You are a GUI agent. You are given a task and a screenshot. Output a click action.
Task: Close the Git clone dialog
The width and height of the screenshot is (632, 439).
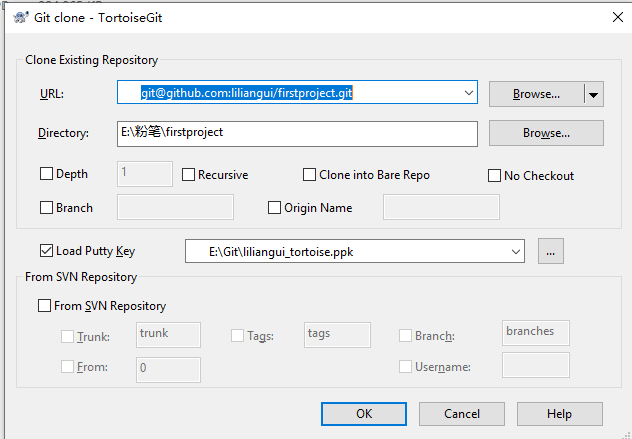pos(617,17)
